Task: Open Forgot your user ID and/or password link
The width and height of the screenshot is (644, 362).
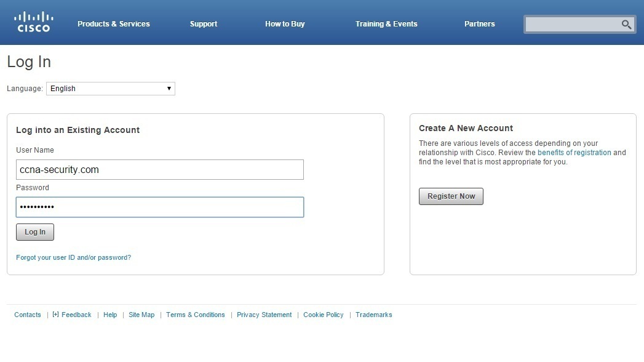Action: coord(74,257)
